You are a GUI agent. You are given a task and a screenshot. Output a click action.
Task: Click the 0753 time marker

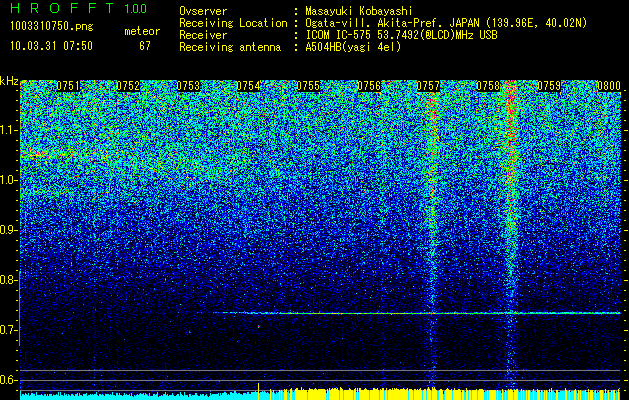(188, 86)
